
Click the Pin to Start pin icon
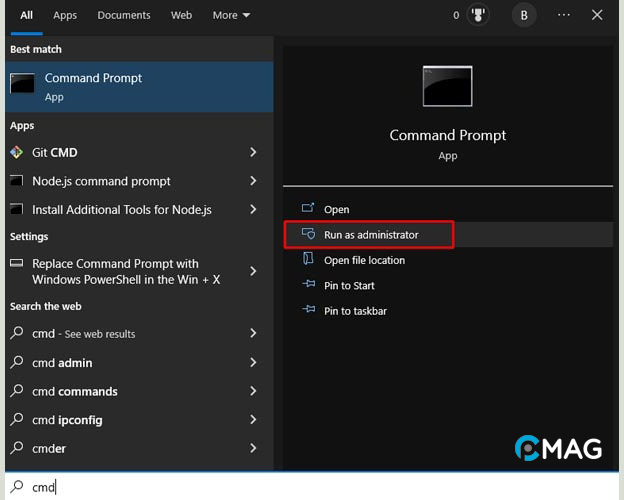[308, 284]
